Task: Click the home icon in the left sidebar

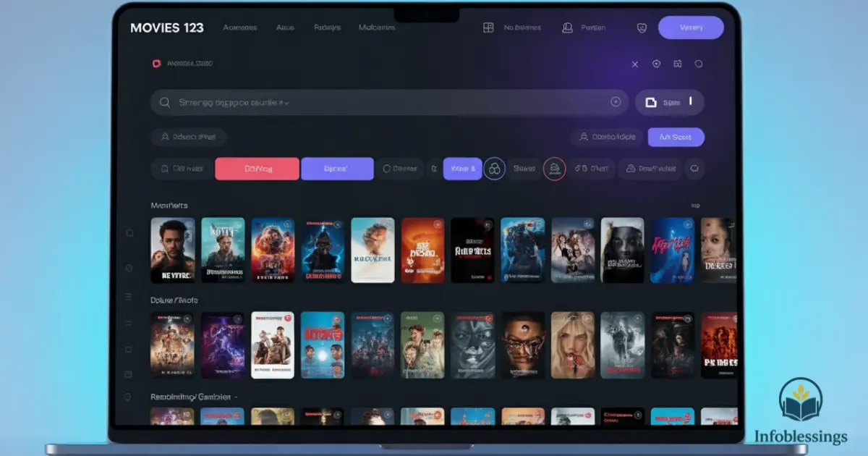Action: (129, 233)
